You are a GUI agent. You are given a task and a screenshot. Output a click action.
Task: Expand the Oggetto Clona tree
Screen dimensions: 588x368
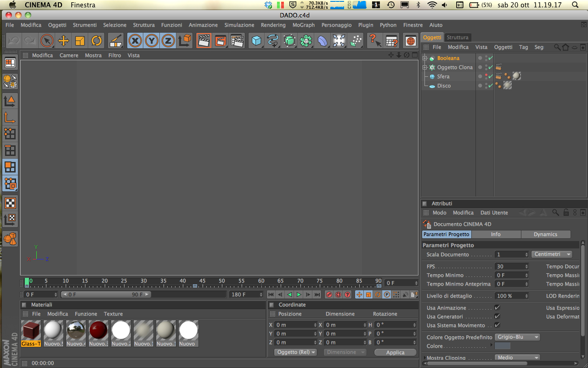coord(425,67)
